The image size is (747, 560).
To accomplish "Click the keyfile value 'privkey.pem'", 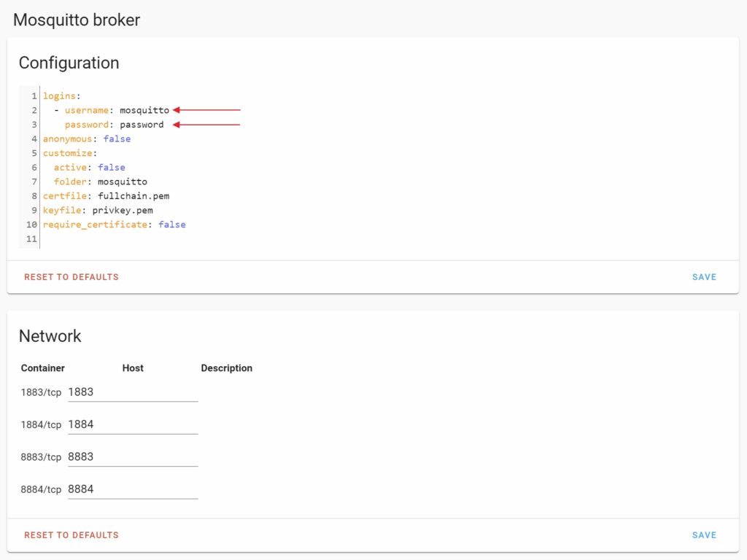I will 123,210.
